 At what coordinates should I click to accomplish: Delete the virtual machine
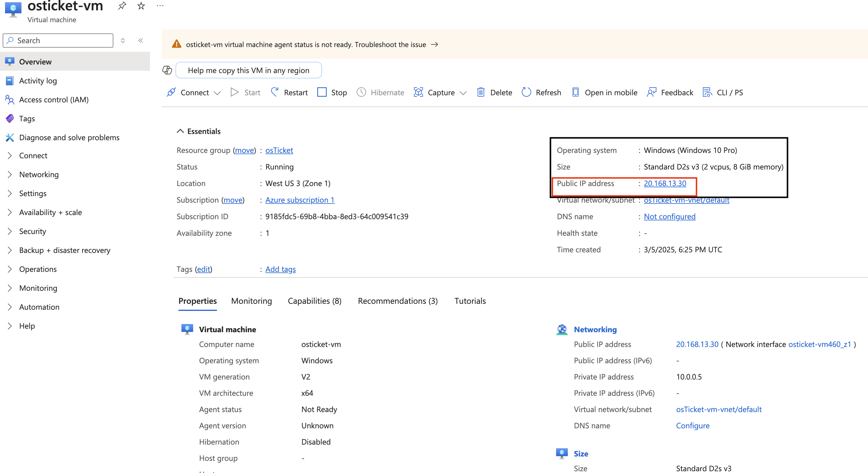coord(494,92)
